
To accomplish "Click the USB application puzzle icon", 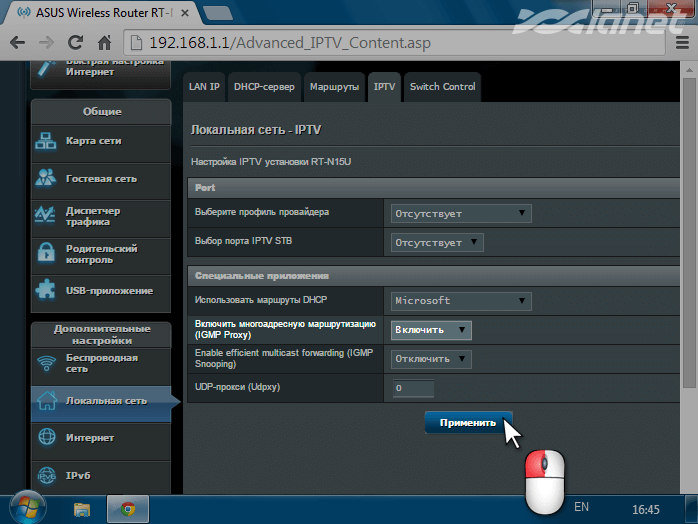I will 47,291.
